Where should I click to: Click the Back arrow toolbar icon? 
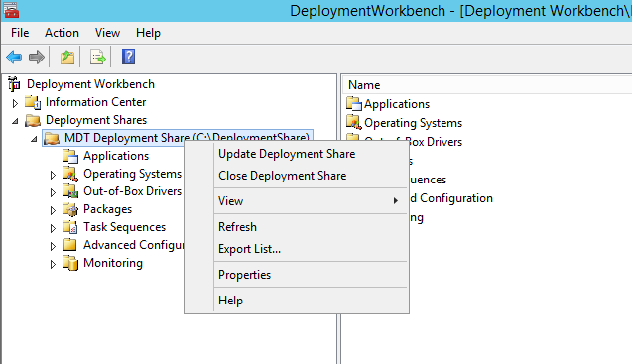pyautogui.click(x=14, y=57)
